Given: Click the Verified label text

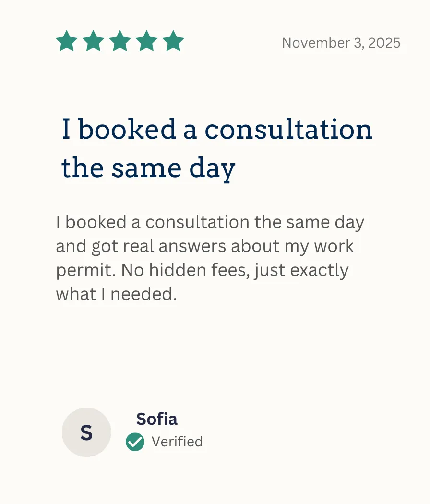Looking at the screenshot, I should pyautogui.click(x=177, y=442).
